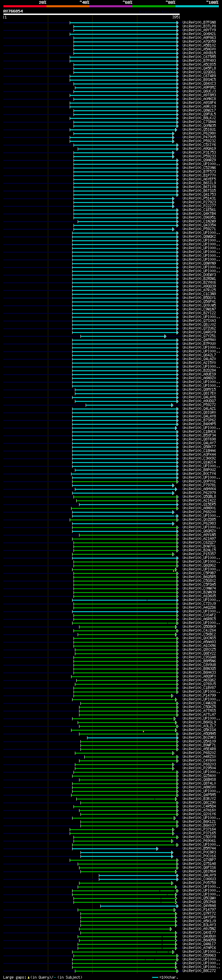The image size is (222, 980).
Task: Click the UniRef100_P79781 hit label
Action: (x=199, y=485)
